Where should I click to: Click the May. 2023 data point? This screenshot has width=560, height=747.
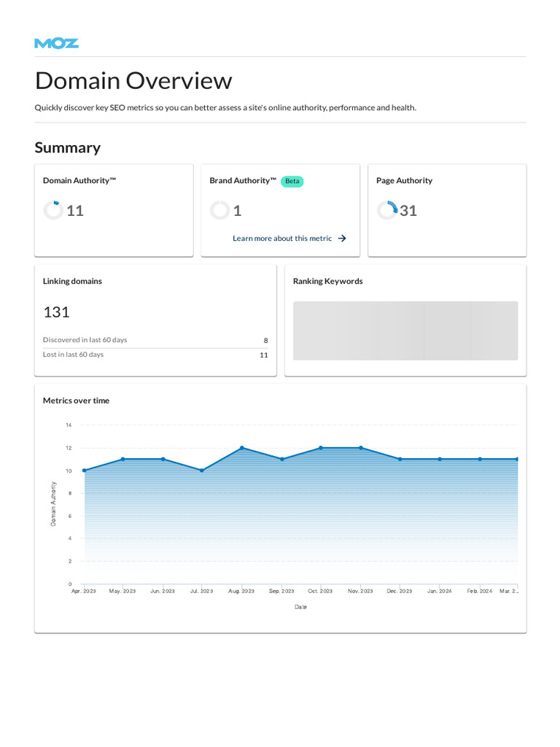click(122, 460)
